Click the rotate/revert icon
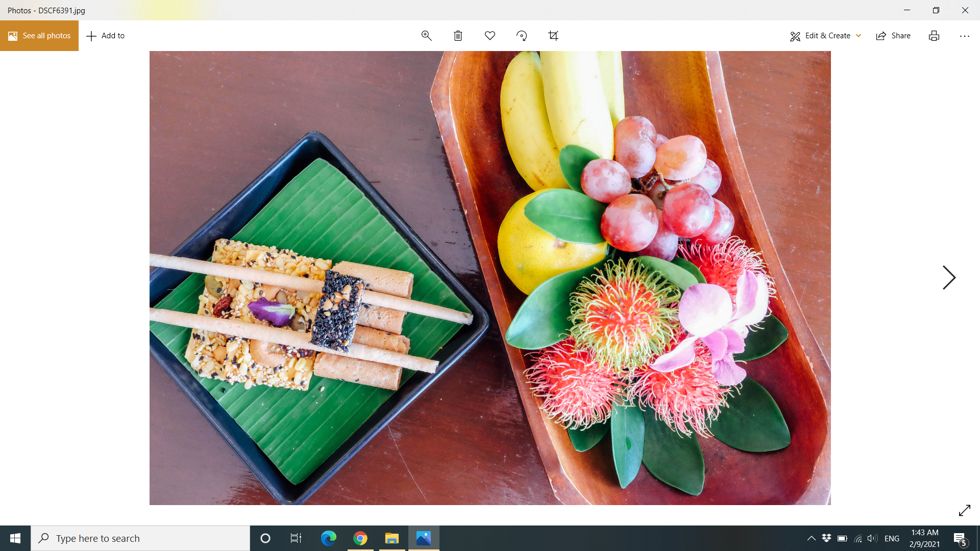The image size is (980, 551). tap(521, 36)
